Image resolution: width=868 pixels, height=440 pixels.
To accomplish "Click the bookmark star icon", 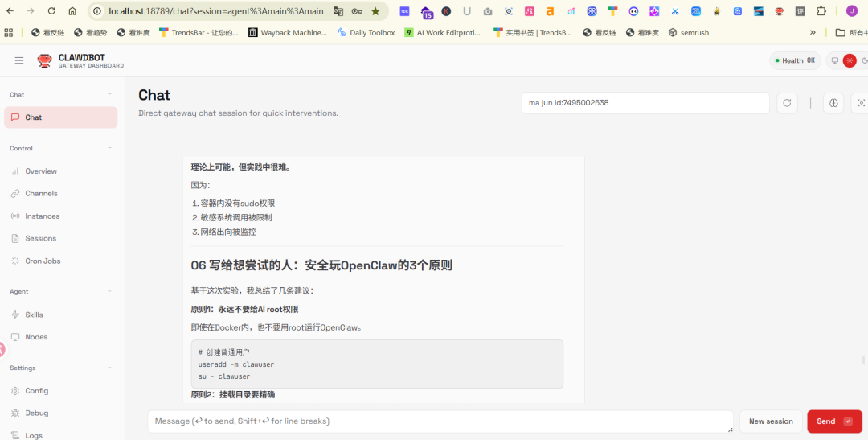I will coord(375,11).
